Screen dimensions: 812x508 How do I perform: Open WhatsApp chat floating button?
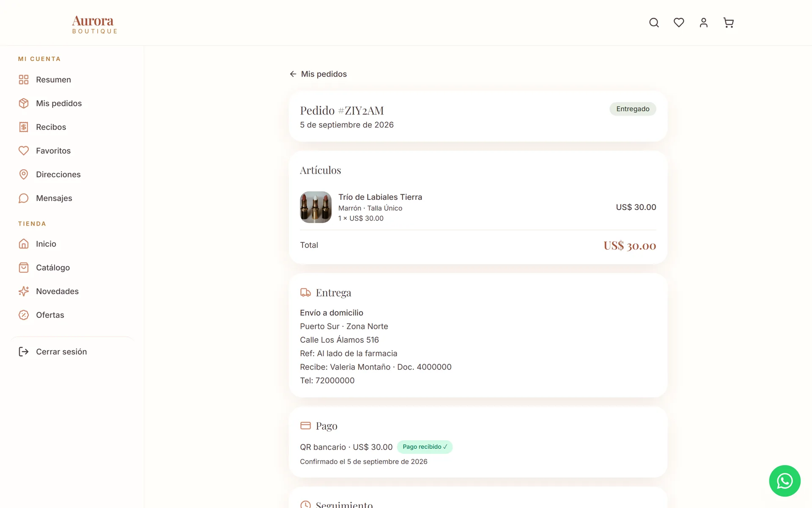click(x=785, y=481)
